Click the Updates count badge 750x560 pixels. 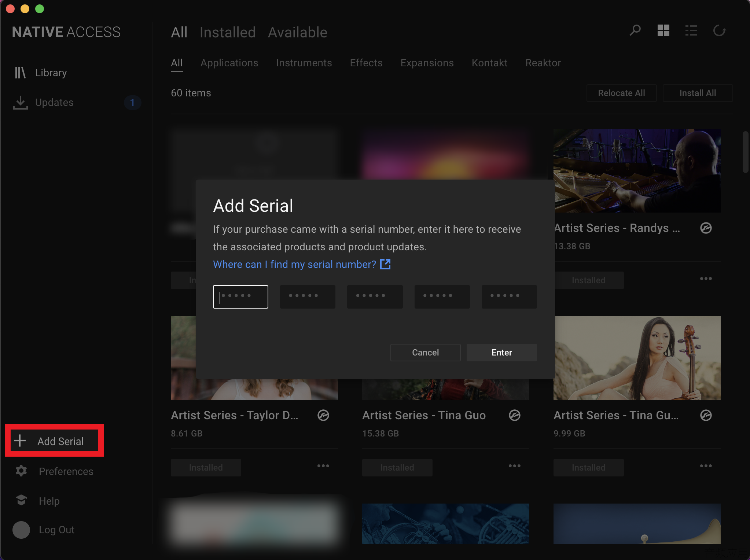point(132,103)
